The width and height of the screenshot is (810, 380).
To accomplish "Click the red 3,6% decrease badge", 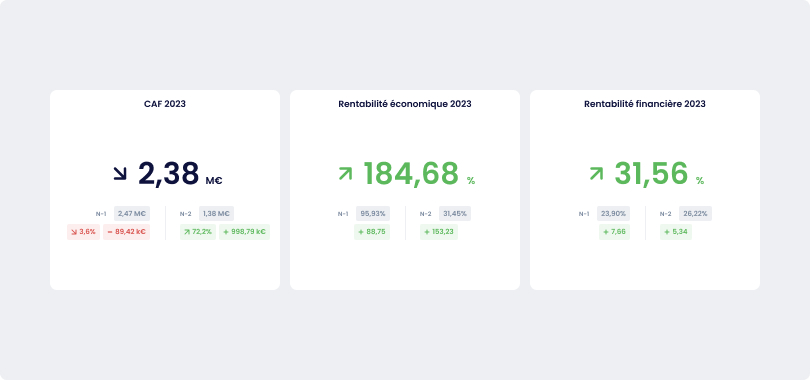I will tap(83, 232).
